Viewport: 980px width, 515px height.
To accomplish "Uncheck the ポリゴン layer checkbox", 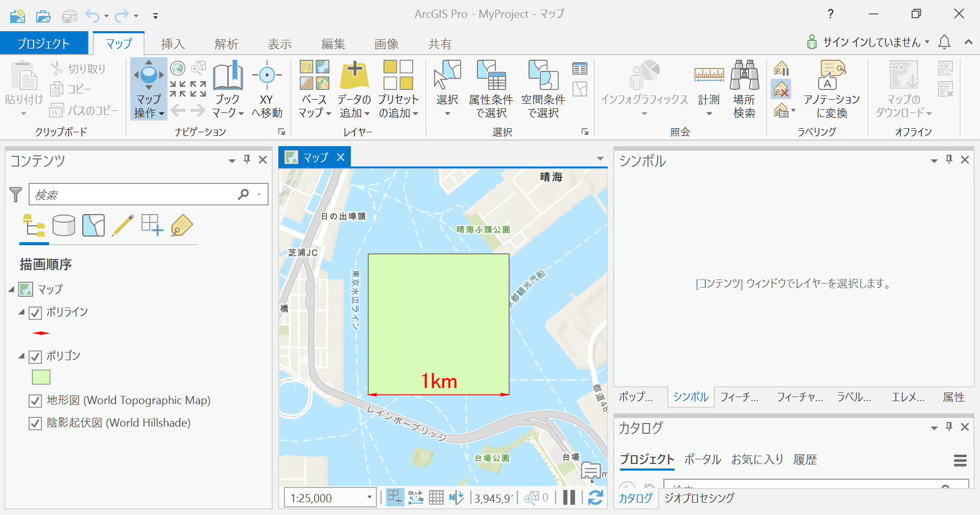I will 35,356.
